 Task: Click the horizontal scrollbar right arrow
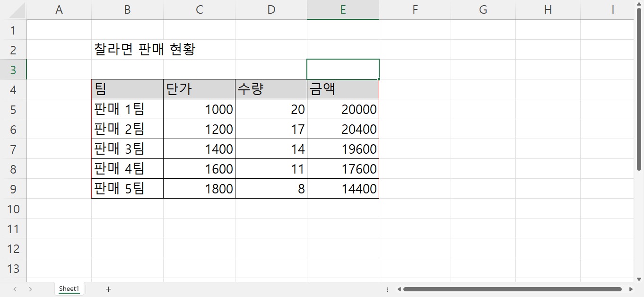click(x=631, y=289)
